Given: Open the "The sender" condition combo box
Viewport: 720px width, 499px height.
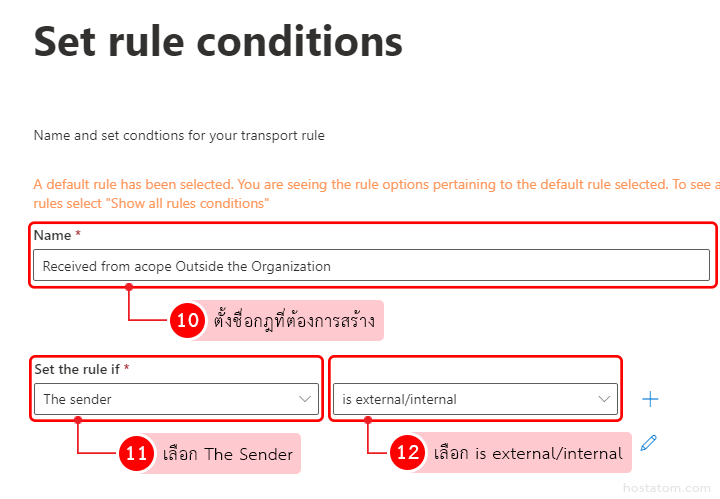Looking at the screenshot, I should pyautogui.click(x=175, y=399).
